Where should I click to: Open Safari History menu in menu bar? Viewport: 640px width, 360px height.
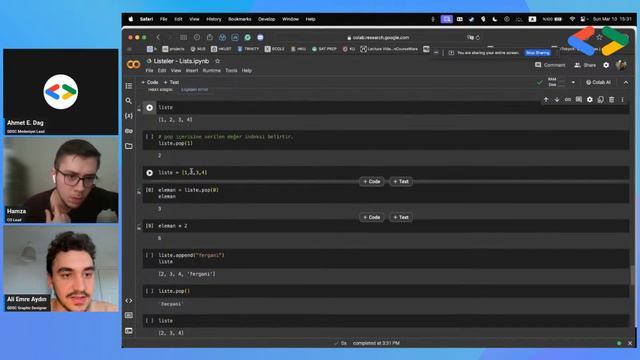(213, 19)
